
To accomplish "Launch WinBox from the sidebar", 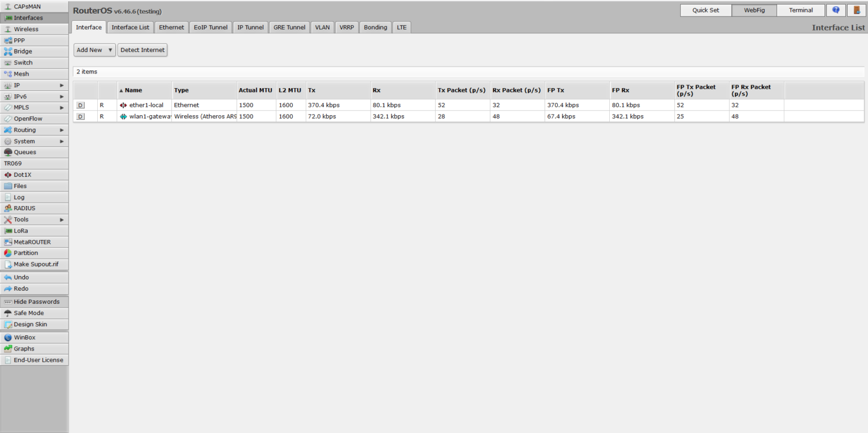I will pos(24,337).
